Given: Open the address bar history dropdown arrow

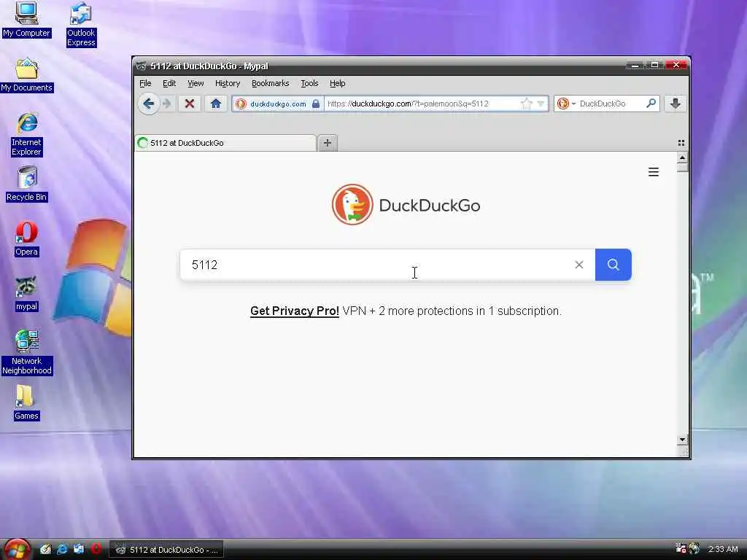Looking at the screenshot, I should (541, 104).
